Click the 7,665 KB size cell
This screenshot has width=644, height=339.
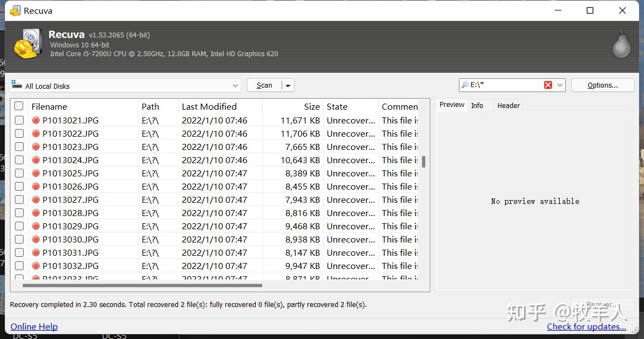302,147
